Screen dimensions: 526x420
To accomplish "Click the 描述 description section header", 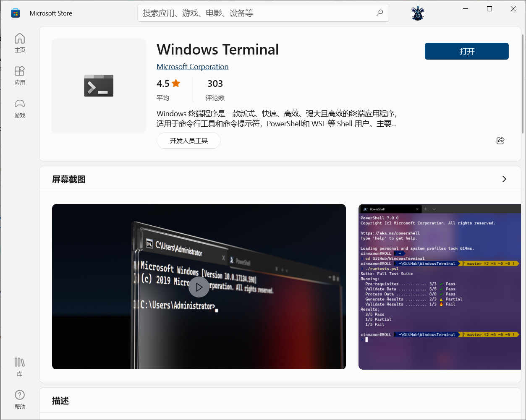I will click(x=60, y=401).
